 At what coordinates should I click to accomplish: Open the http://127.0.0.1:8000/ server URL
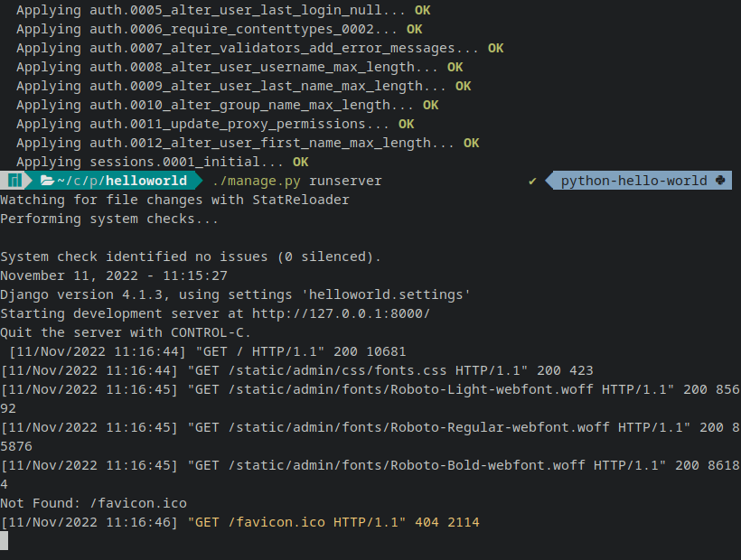341,313
